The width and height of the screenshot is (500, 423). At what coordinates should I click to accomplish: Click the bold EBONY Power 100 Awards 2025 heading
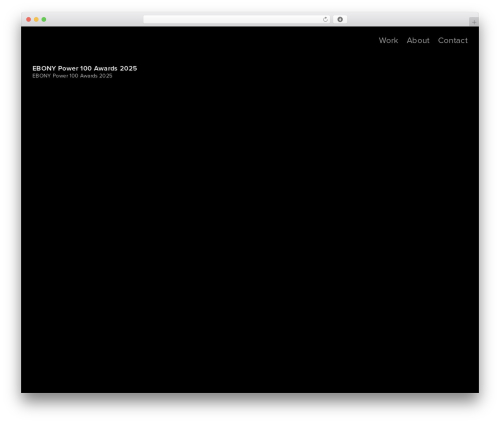(85, 68)
